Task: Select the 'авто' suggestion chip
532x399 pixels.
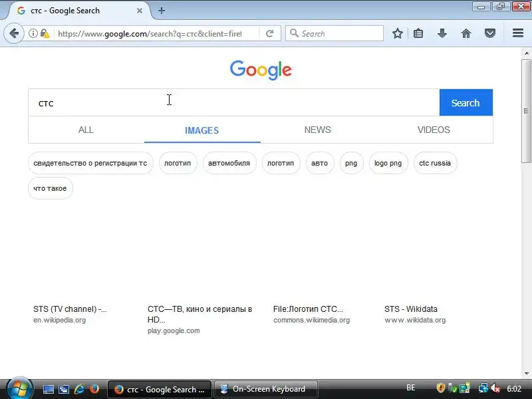Action: click(320, 163)
